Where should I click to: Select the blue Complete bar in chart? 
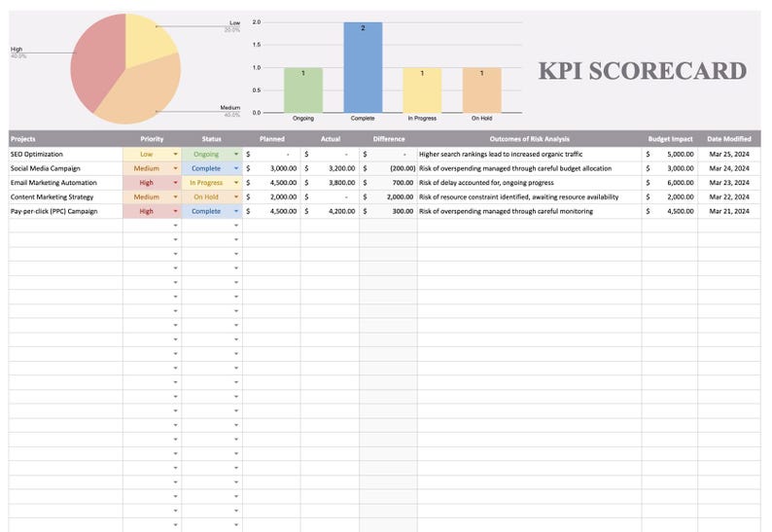(x=363, y=67)
